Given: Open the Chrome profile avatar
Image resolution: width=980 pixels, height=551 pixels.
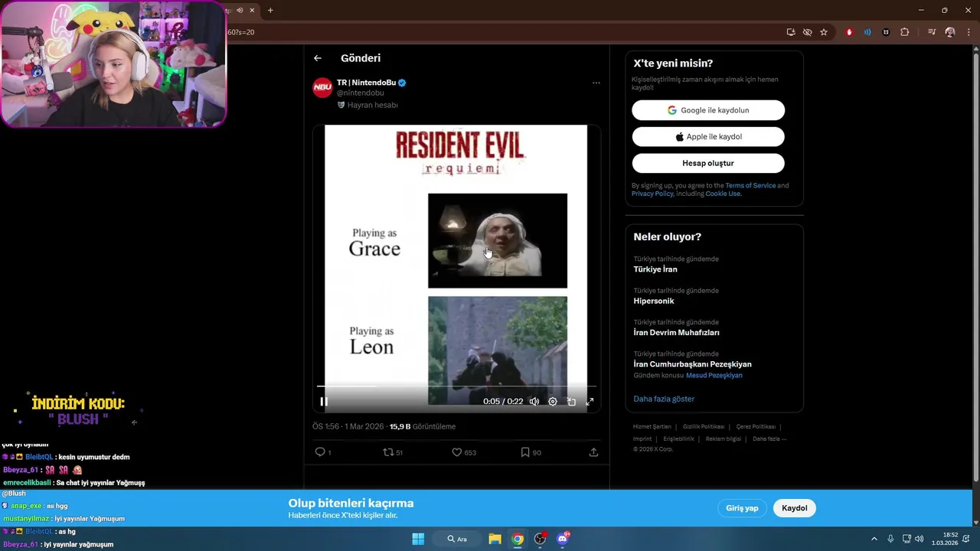Looking at the screenshot, I should 950,32.
